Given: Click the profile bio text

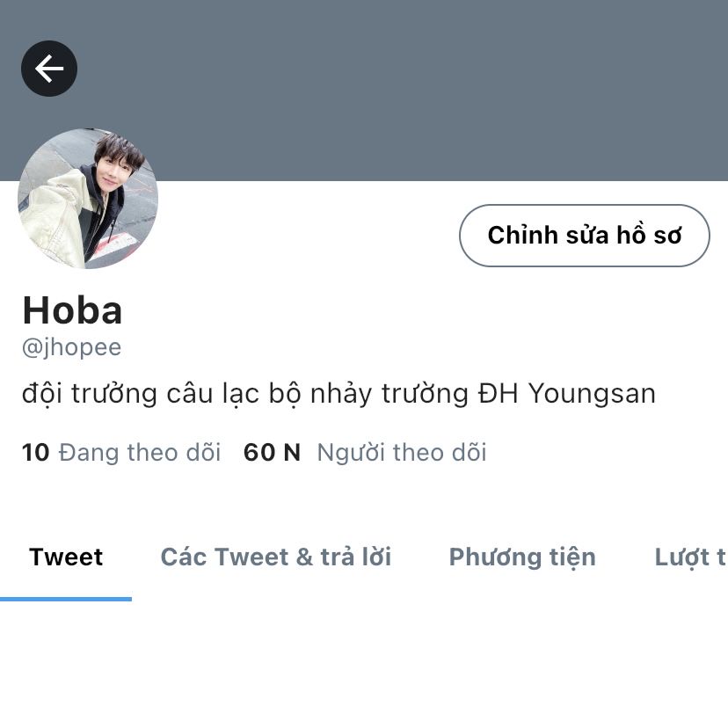Looking at the screenshot, I should 339,394.
